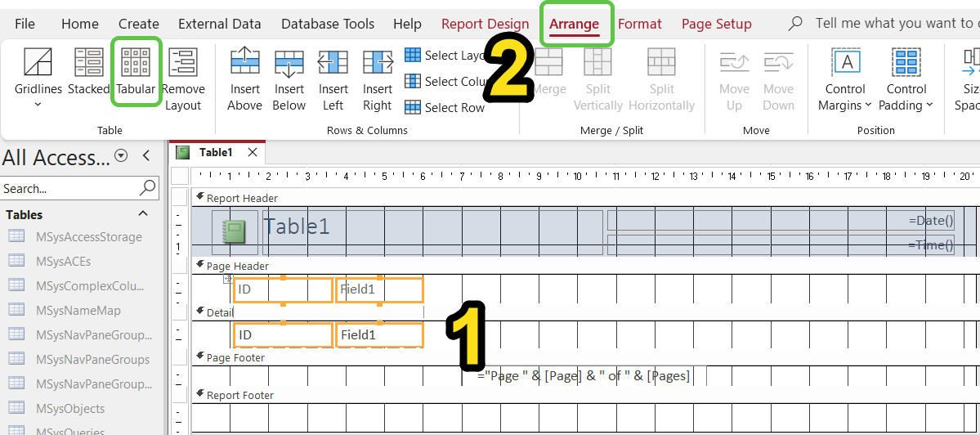980x435 pixels.
Task: Click Select Column
Action: pyautogui.click(x=447, y=81)
